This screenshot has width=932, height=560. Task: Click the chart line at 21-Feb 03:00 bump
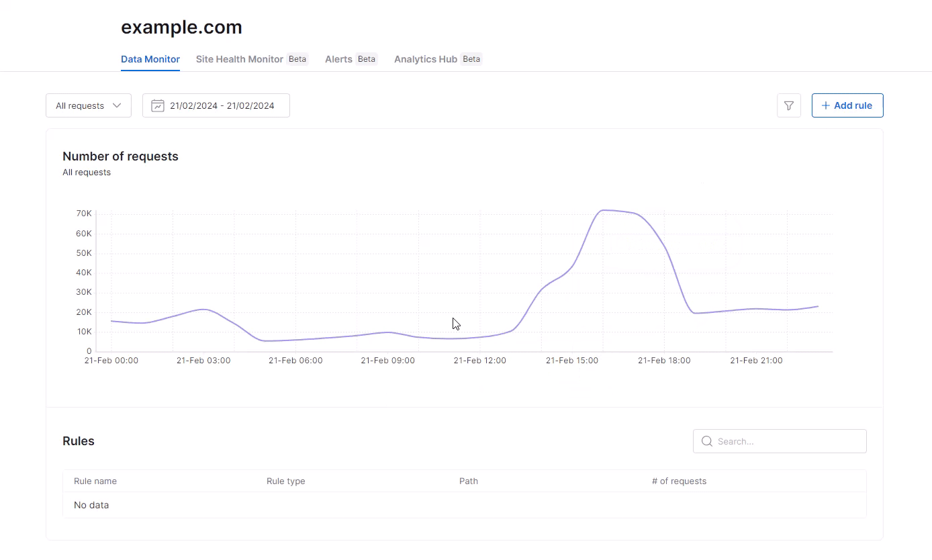pos(204,310)
